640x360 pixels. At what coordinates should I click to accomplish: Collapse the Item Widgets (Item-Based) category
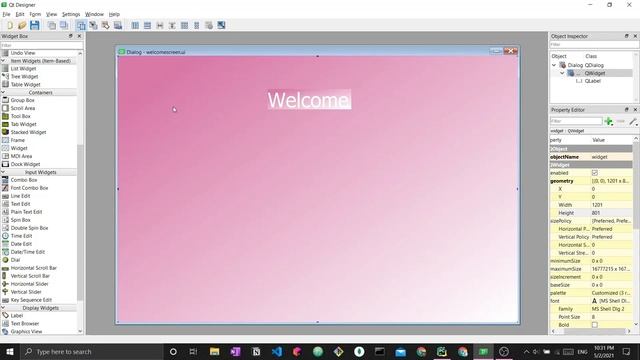(3, 60)
